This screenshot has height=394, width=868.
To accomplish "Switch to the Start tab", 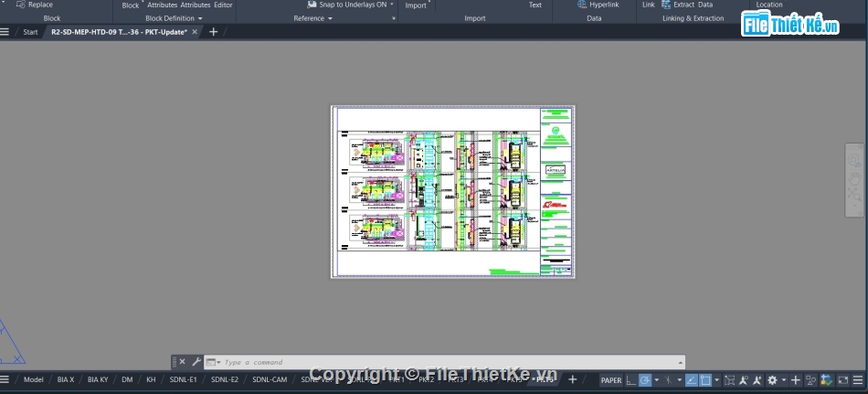I will (x=30, y=32).
